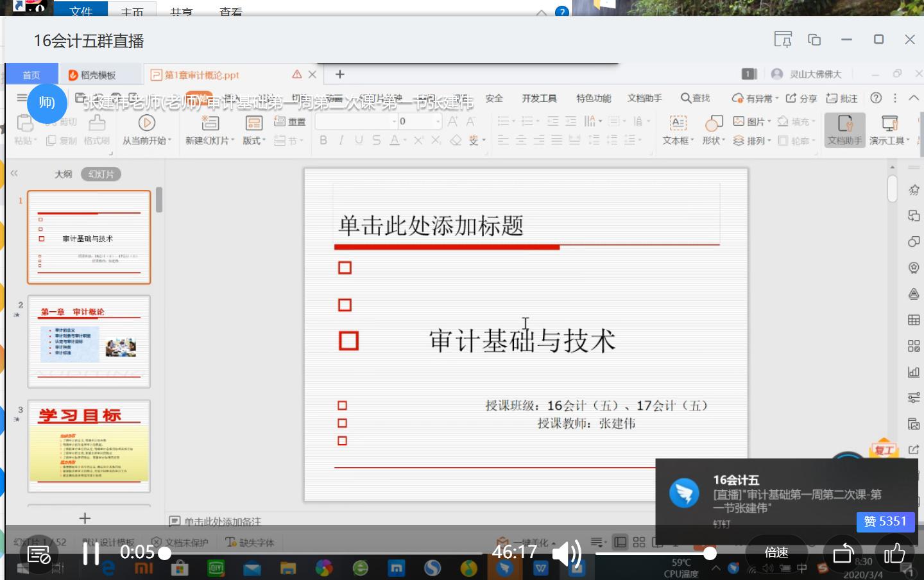
Task: Start slideshow with 从当前开始
Action: (x=146, y=131)
